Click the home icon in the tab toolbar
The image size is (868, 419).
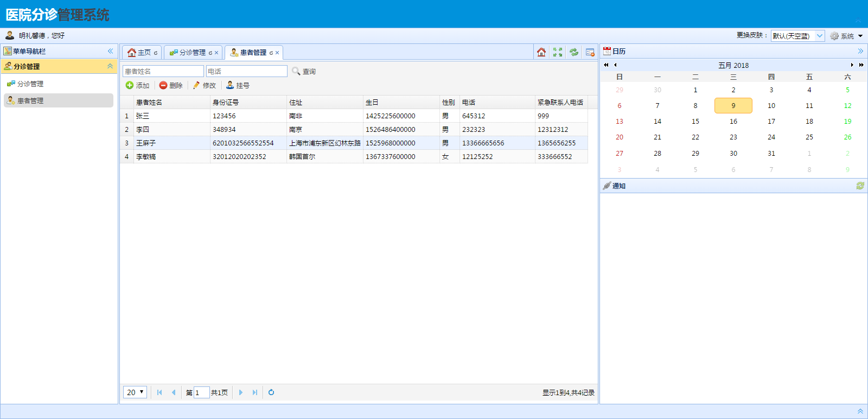click(541, 52)
